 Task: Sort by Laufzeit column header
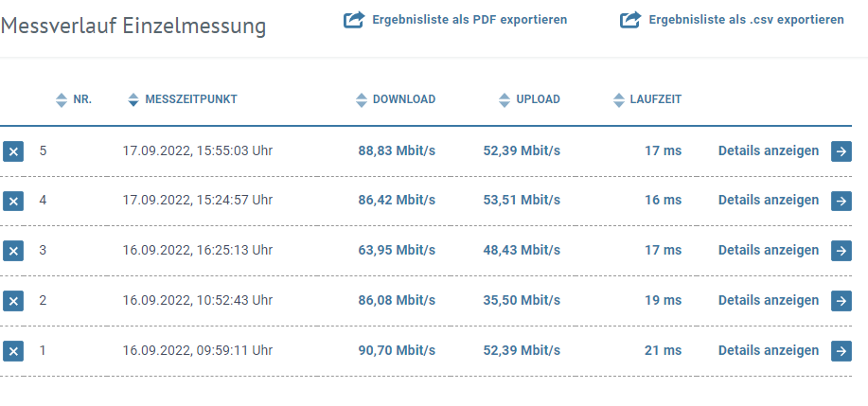(x=647, y=99)
